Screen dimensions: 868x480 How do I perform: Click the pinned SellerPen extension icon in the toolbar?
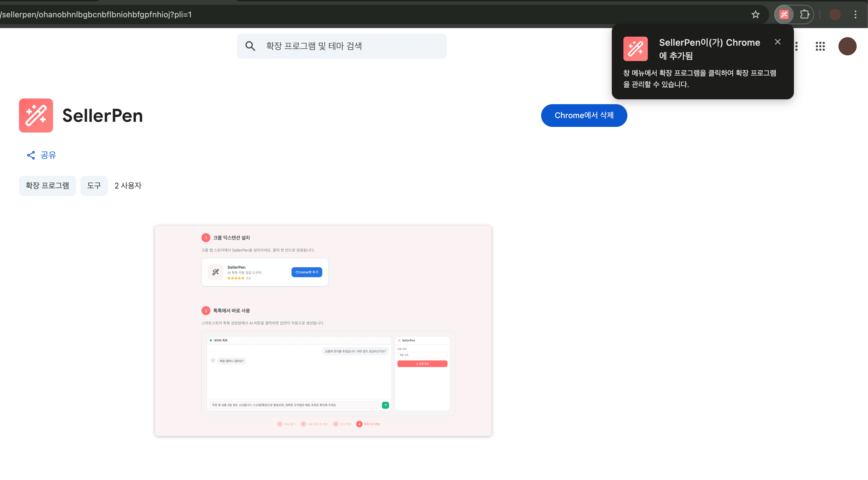[x=784, y=14]
